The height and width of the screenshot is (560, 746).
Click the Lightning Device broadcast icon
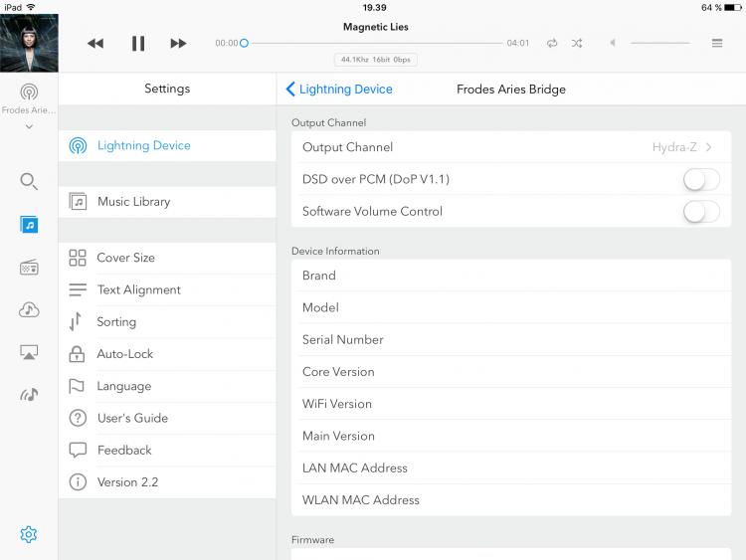click(x=78, y=145)
